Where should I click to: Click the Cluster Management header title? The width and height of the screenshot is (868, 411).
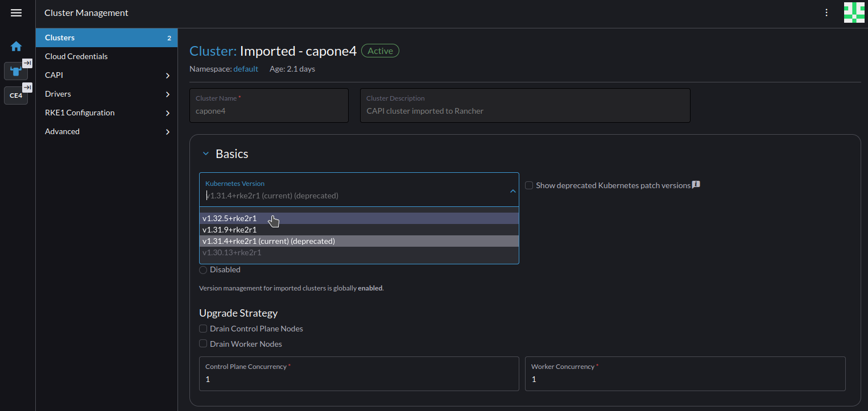[x=86, y=13]
